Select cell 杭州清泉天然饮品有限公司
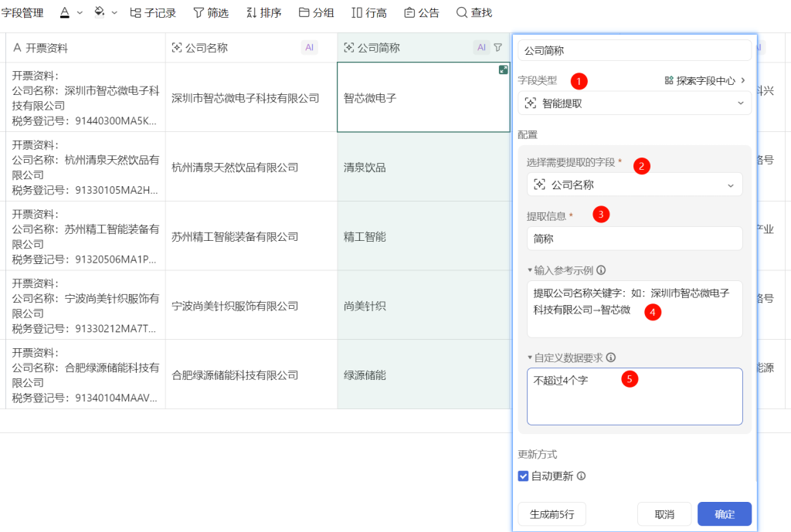The image size is (791, 532). tap(251, 167)
